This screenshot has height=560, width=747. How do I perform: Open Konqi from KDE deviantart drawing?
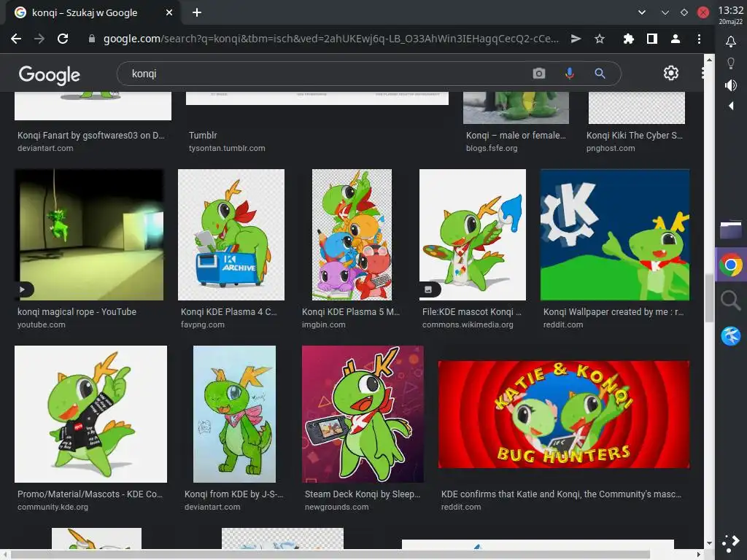pos(234,414)
